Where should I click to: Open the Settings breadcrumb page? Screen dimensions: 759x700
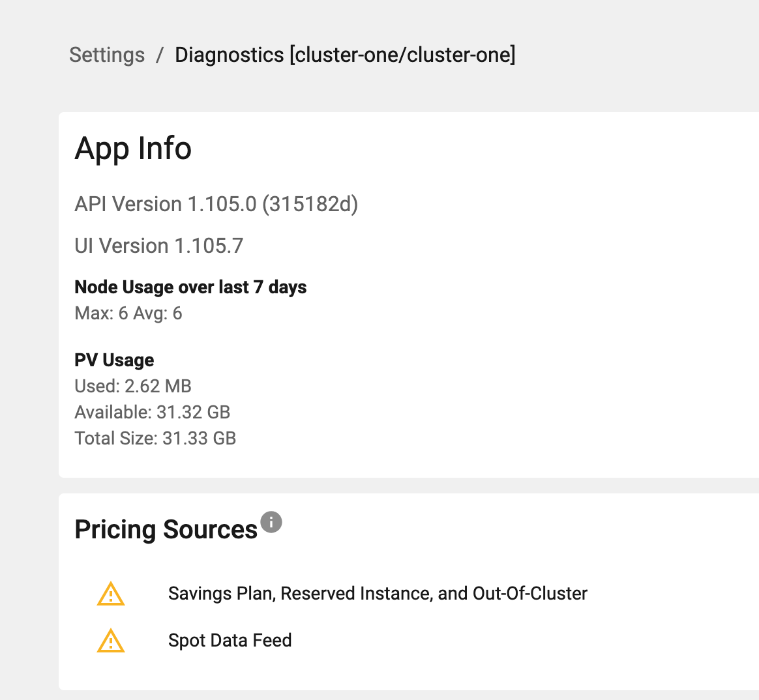106,55
